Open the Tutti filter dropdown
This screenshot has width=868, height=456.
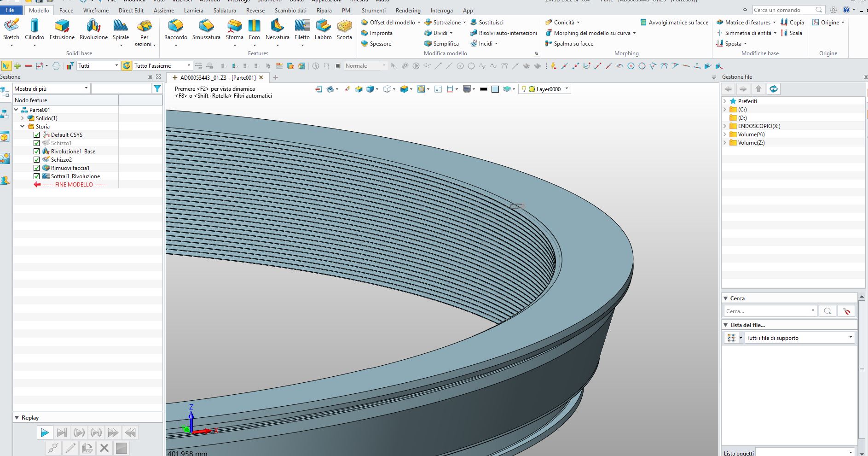pos(98,66)
